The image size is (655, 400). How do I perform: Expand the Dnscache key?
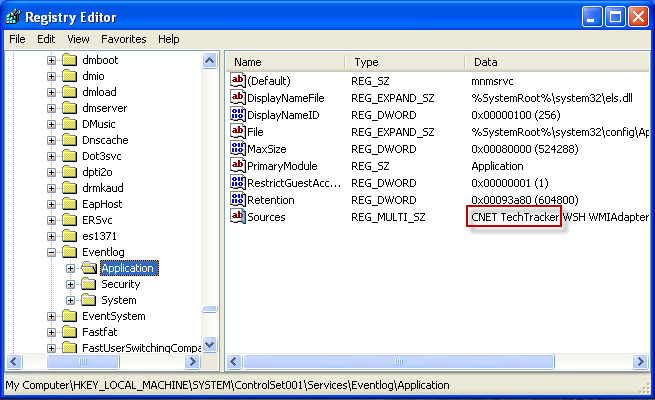(51, 140)
